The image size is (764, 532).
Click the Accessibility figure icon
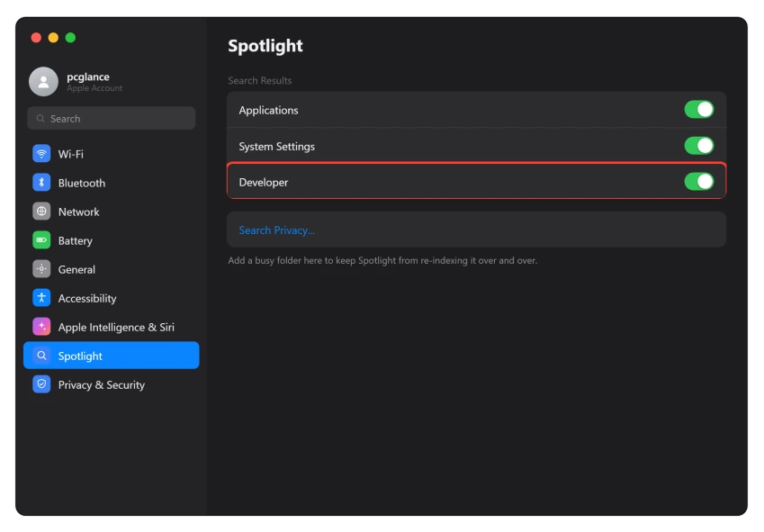tap(41, 298)
